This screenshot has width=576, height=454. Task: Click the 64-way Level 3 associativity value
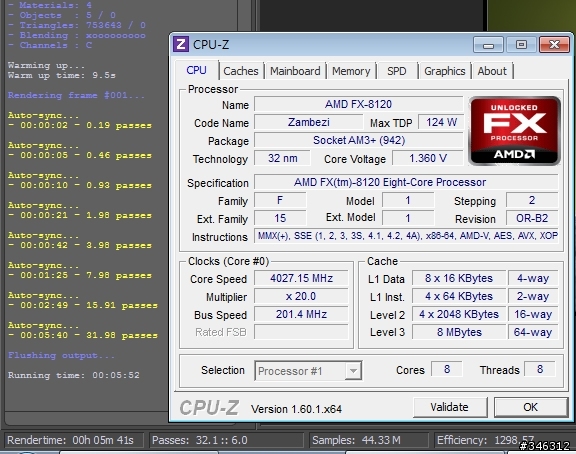pyautogui.click(x=533, y=332)
